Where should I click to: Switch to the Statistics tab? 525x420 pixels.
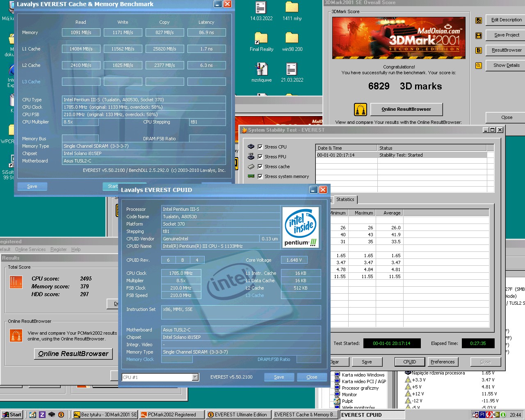pos(345,200)
